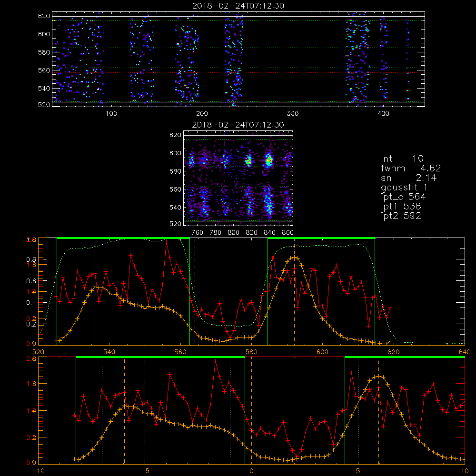Viewport: 476px width, 476px height.
Task: Click x-axis label 860 on middle image
Action: point(288,233)
